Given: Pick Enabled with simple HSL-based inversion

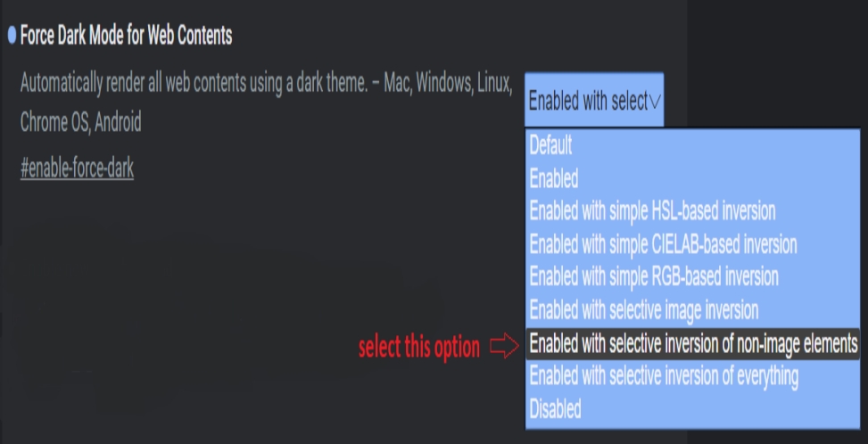Looking at the screenshot, I should 652,210.
